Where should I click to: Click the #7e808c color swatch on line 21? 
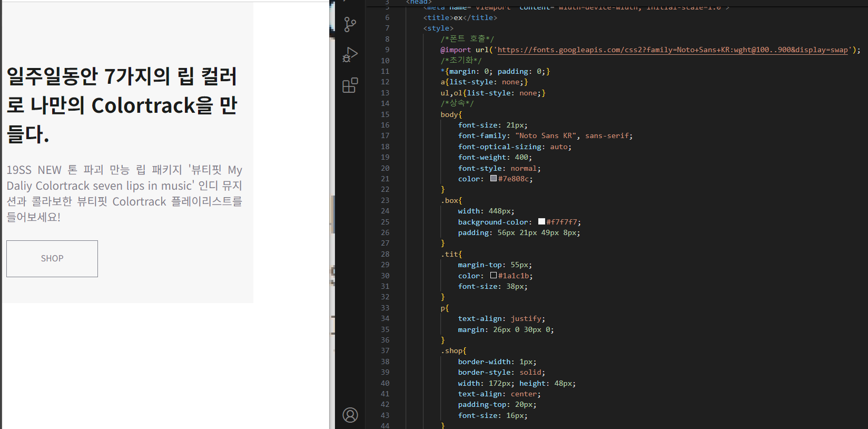pos(494,178)
